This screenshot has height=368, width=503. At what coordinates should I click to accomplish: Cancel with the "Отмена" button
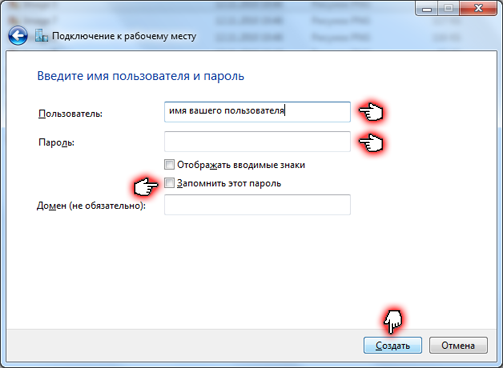click(x=458, y=345)
